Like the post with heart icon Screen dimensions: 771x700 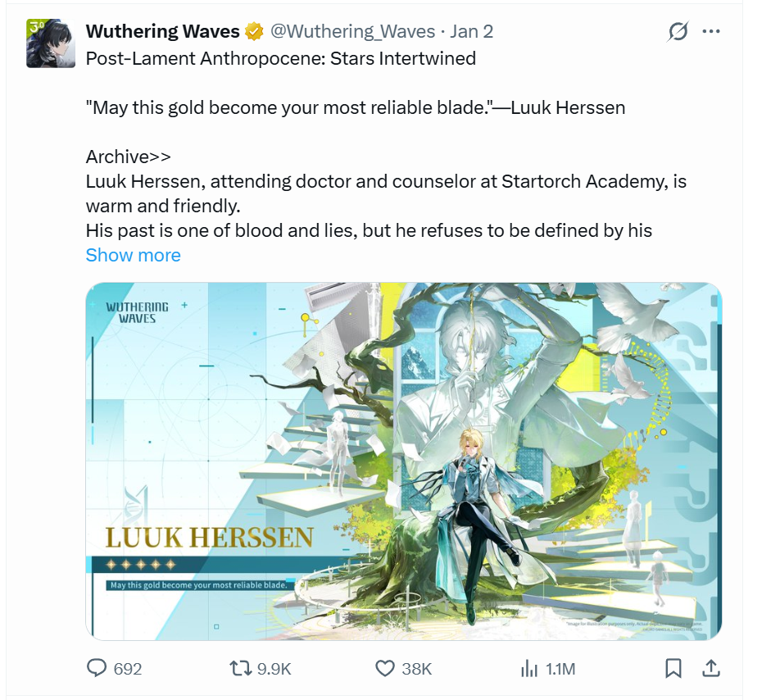pyautogui.click(x=384, y=669)
